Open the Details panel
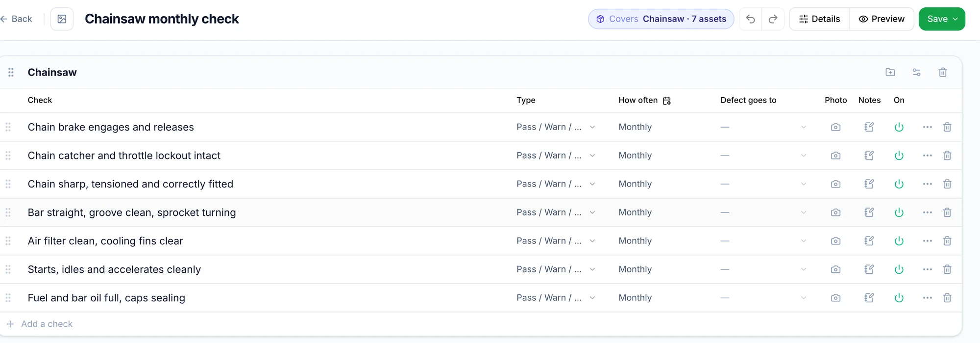Viewport: 980px width, 343px height. (x=819, y=19)
